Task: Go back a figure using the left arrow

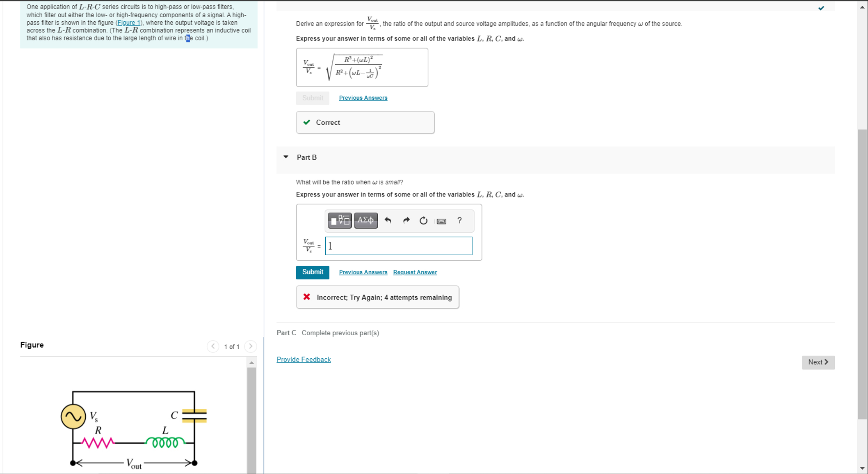Action: (x=213, y=346)
